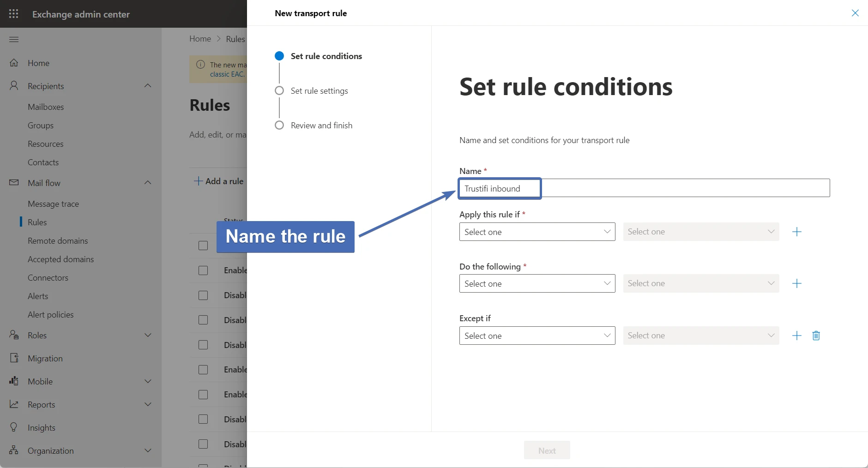Click the Migration icon in sidebar
Image resolution: width=868 pixels, height=468 pixels.
pyautogui.click(x=14, y=358)
